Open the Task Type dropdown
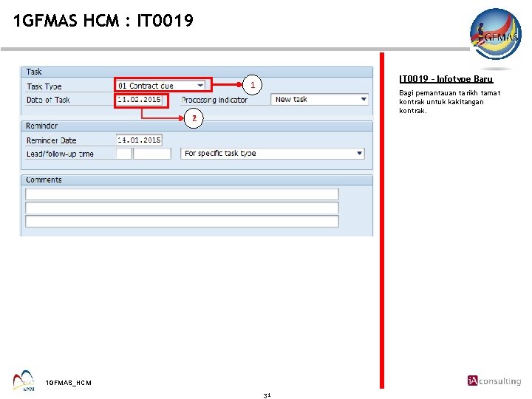This screenshot has height=399, width=532. (x=161, y=86)
